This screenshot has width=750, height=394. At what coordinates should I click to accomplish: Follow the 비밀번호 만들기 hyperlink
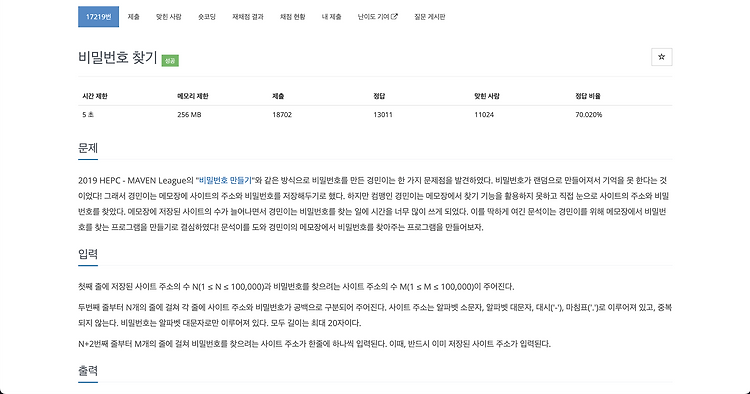coord(225,180)
